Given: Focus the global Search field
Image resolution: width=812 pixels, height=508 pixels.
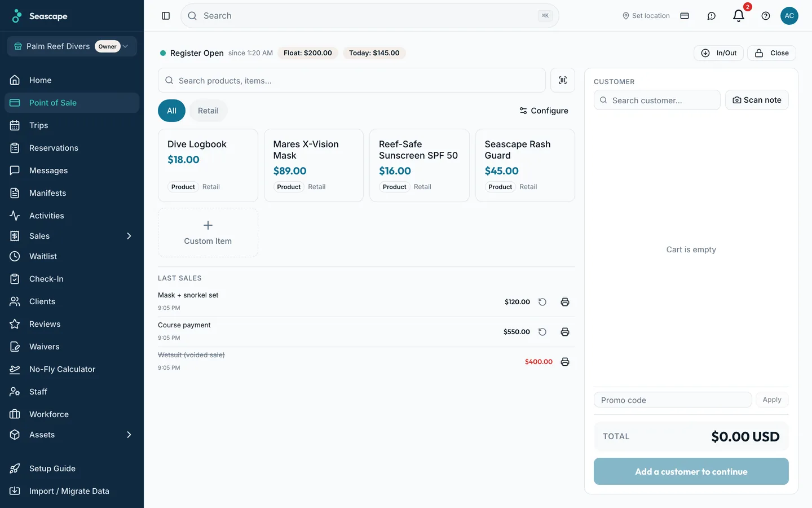Looking at the screenshot, I should coord(370,16).
